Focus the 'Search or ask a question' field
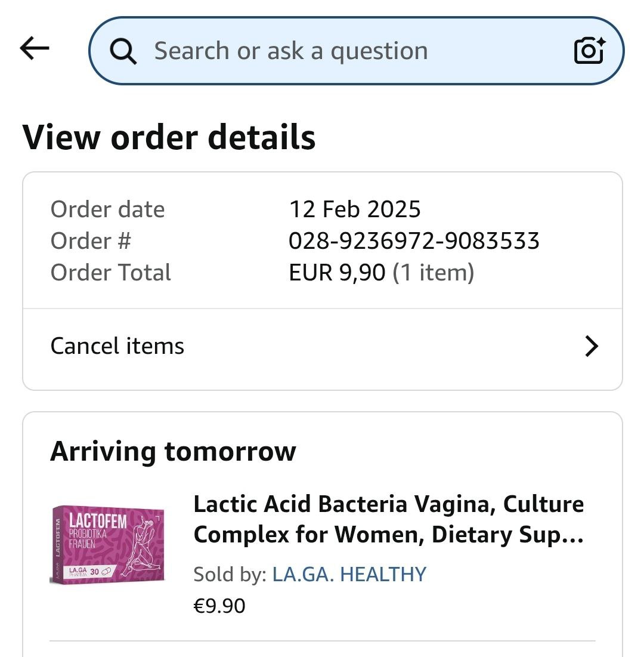644x657 pixels. (334, 51)
